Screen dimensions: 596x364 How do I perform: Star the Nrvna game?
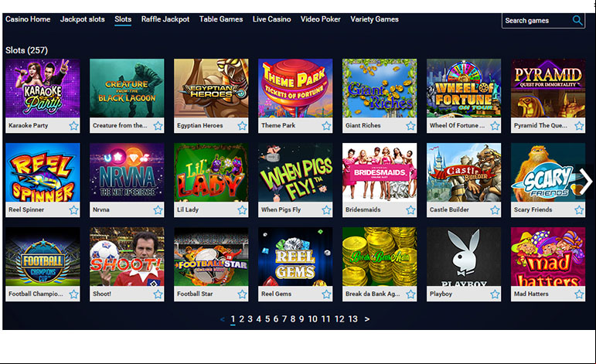(158, 210)
